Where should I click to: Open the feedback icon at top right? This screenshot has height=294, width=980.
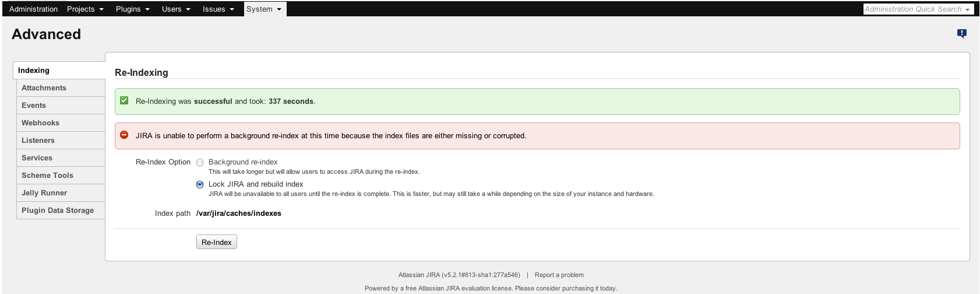click(x=961, y=34)
